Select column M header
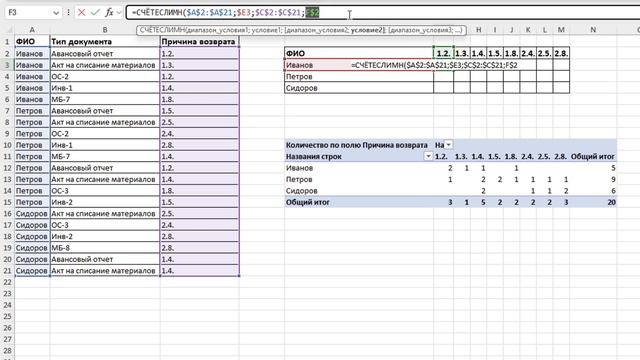This screenshot has height=360, width=640. (x=561, y=30)
